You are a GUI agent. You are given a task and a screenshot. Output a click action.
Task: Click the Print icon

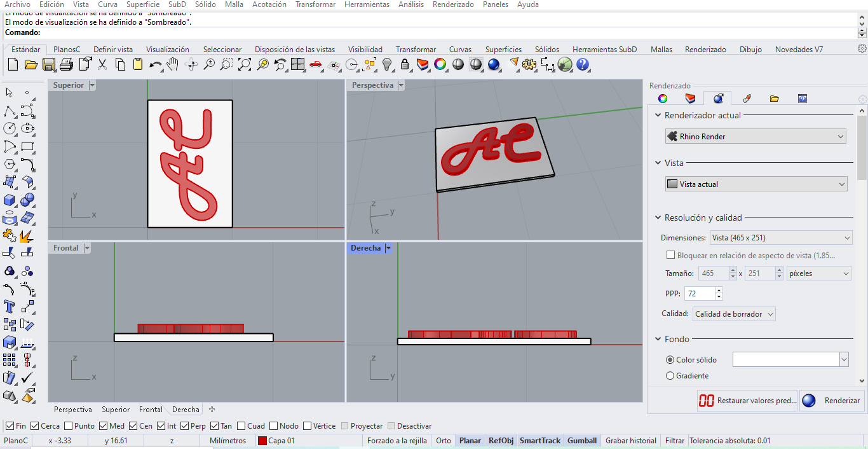pyautogui.click(x=67, y=64)
